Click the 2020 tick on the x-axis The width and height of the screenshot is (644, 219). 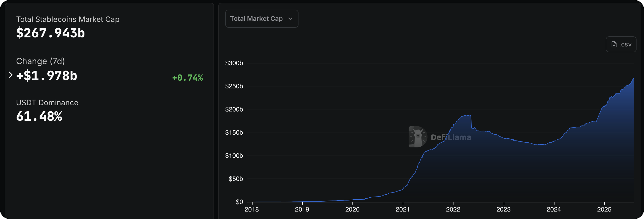point(352,209)
